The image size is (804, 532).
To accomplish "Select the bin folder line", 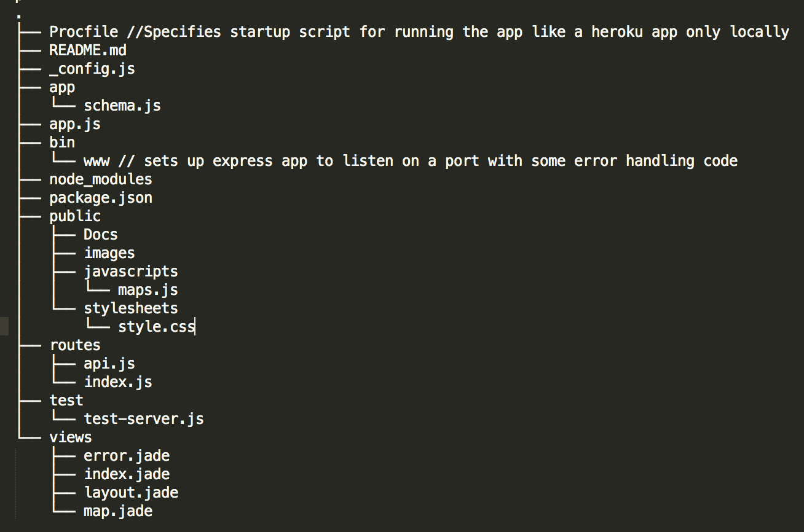I will tap(62, 143).
